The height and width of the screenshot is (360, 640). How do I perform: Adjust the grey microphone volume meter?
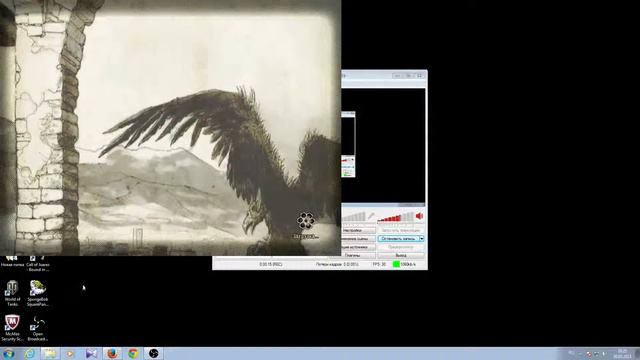(354, 218)
